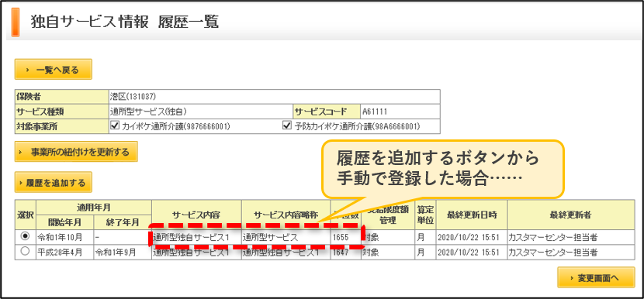
Task: Click the 履歴を追加する button
Action: click(54, 183)
